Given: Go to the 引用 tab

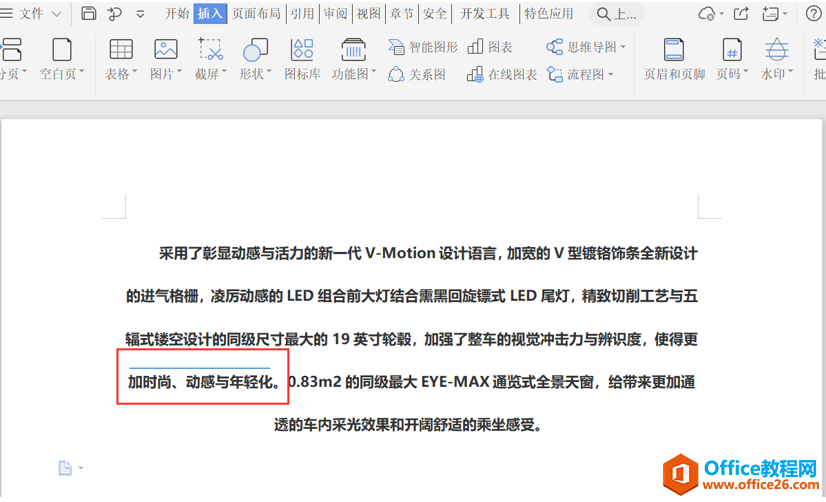Looking at the screenshot, I should [x=302, y=14].
